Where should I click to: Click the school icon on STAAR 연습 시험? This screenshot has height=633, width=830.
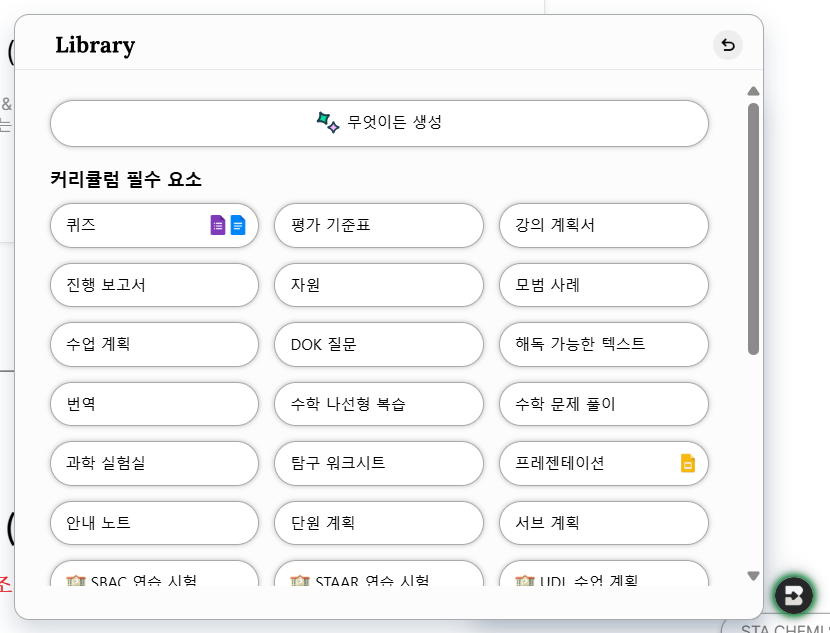click(x=300, y=580)
